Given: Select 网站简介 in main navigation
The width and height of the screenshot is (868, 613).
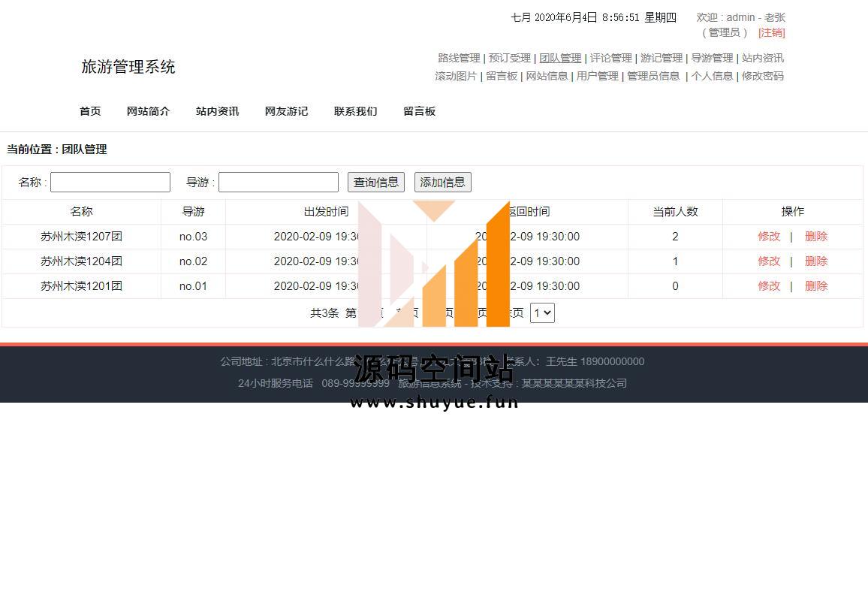Looking at the screenshot, I should 148,111.
